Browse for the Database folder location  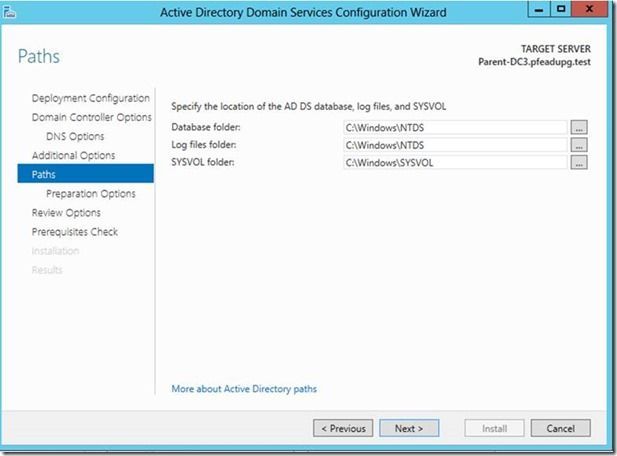pyautogui.click(x=579, y=127)
